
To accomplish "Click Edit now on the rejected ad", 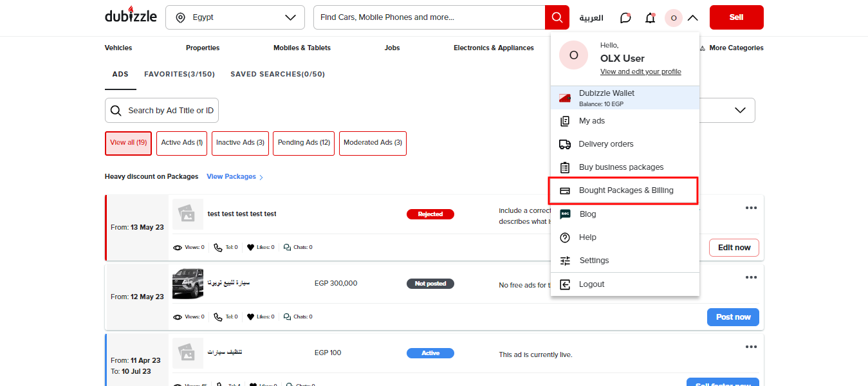I will tap(734, 248).
